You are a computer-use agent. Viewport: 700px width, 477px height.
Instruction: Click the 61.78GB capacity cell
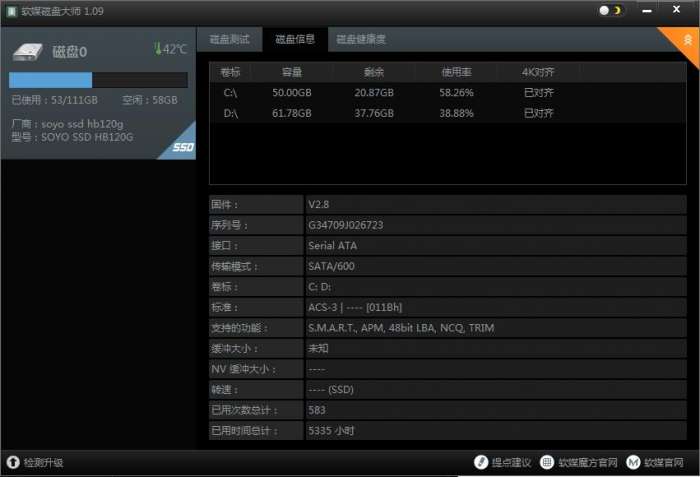[292, 113]
